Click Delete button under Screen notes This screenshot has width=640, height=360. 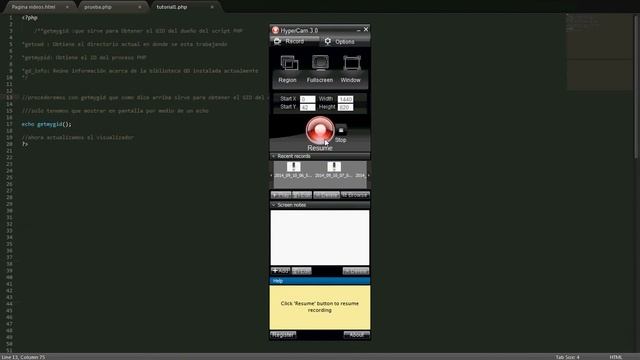[356, 271]
